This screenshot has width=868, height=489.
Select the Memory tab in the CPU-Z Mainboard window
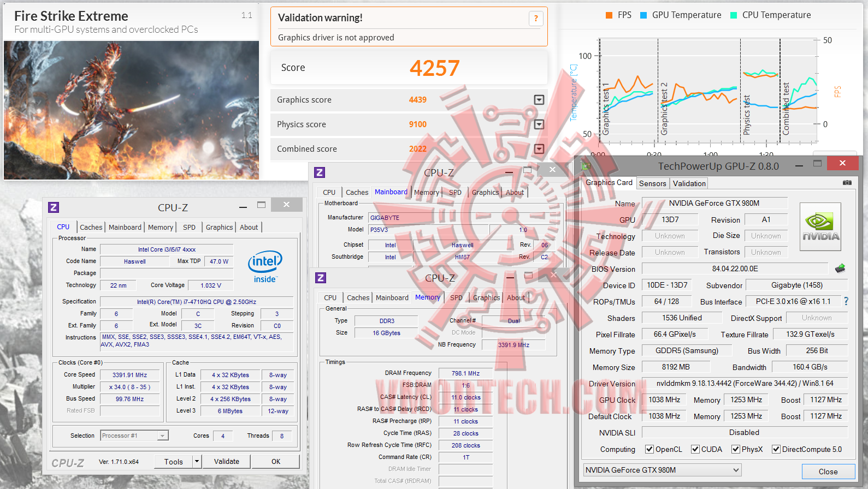[427, 193]
